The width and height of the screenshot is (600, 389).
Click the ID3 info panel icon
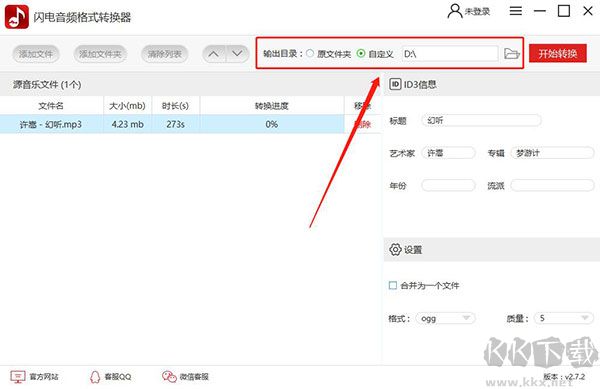(395, 84)
